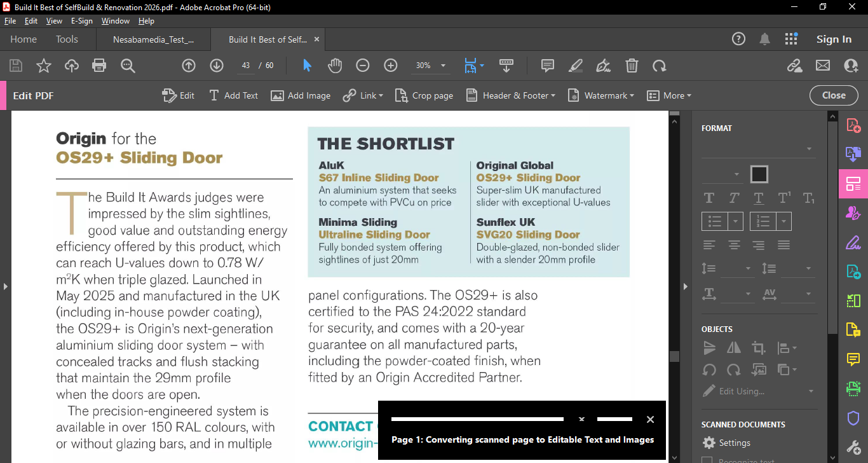Open the E-Sign menu
This screenshot has width=868, height=463.
point(81,21)
